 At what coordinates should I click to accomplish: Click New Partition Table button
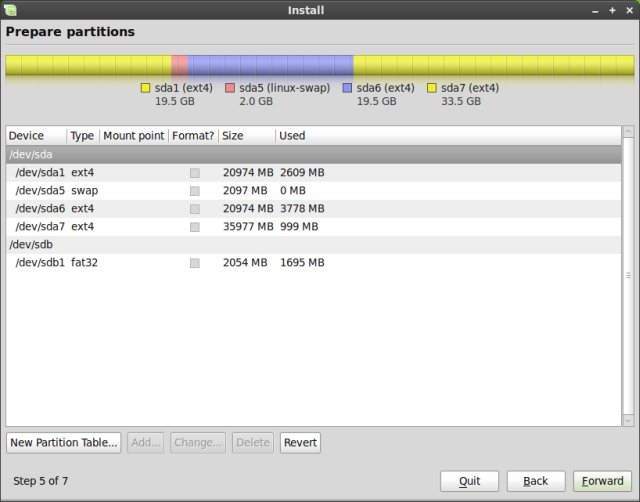pyautogui.click(x=64, y=443)
